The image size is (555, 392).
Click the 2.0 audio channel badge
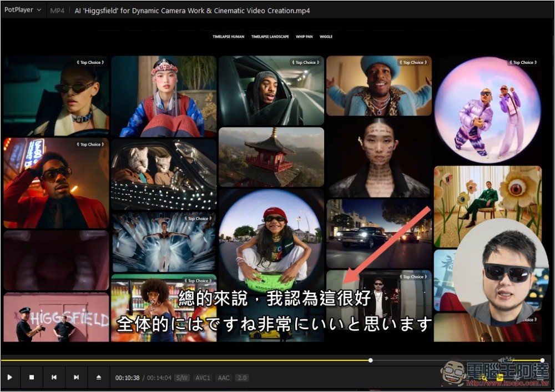pyautogui.click(x=242, y=378)
